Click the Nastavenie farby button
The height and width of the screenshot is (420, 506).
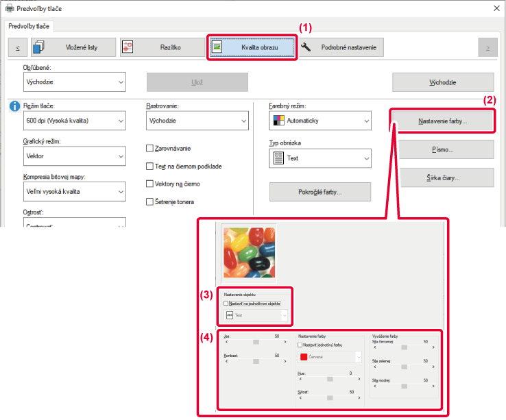[x=442, y=121]
